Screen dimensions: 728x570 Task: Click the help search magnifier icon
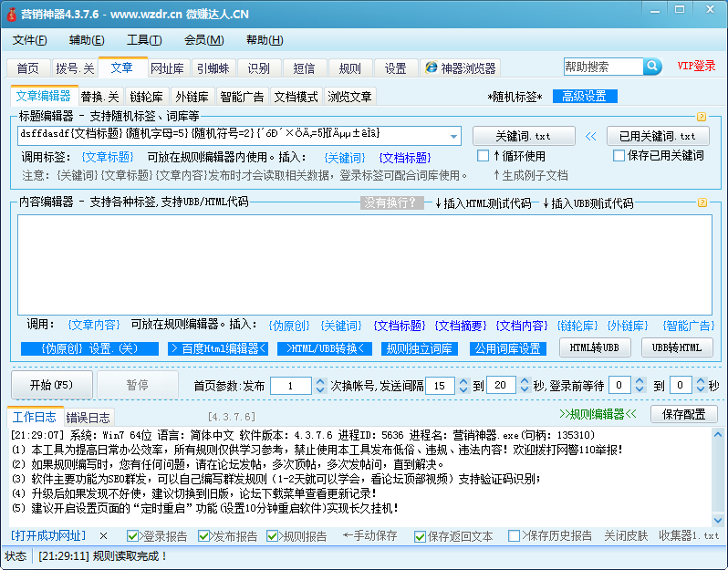(652, 67)
